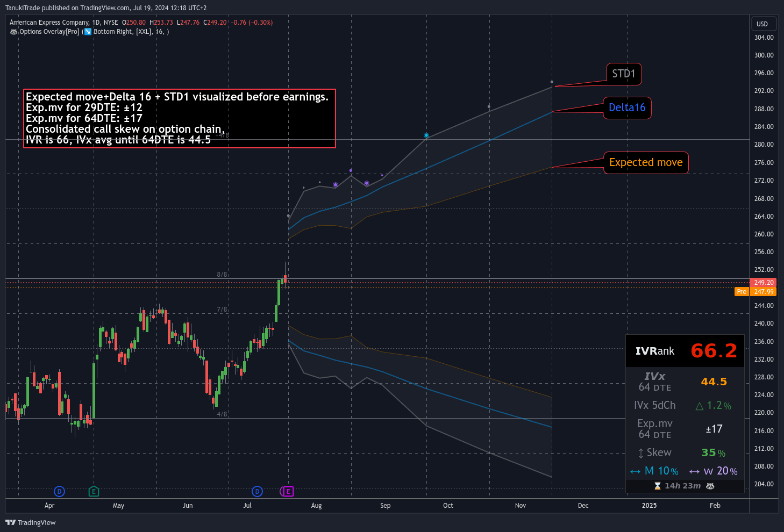Click the red 249.20 last price label
The width and height of the screenshot is (784, 532).
(763, 282)
